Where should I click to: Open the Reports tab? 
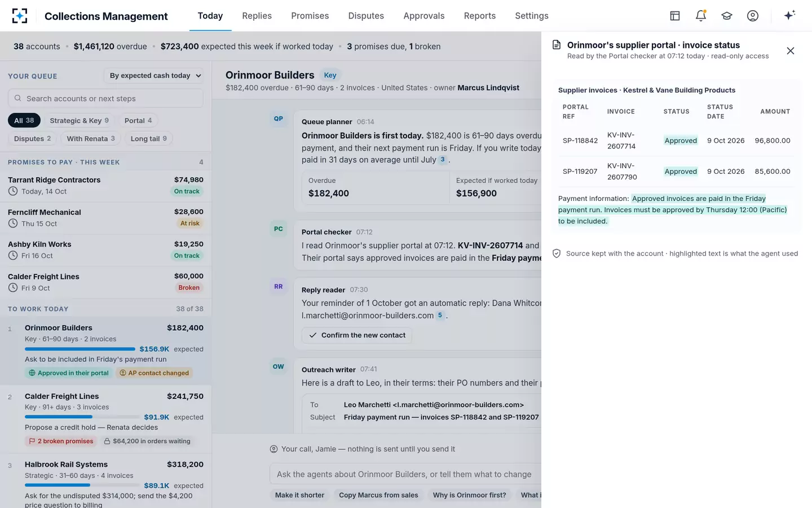point(480,16)
